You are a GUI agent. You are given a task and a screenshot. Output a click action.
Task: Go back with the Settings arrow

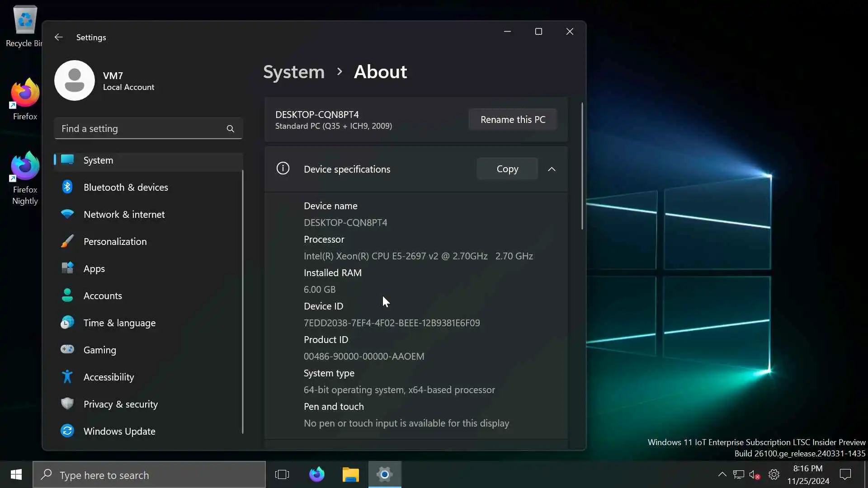[58, 37]
